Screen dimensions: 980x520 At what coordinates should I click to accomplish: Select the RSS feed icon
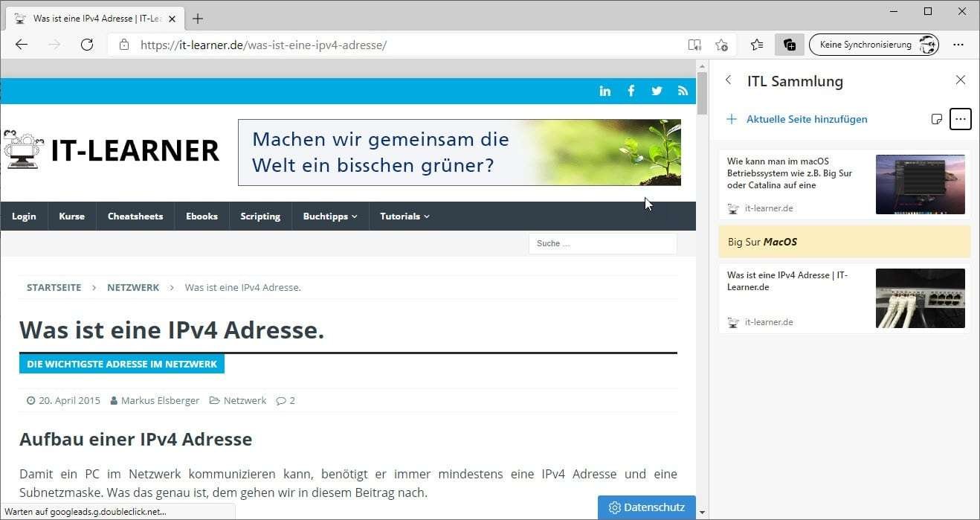pyautogui.click(x=682, y=90)
